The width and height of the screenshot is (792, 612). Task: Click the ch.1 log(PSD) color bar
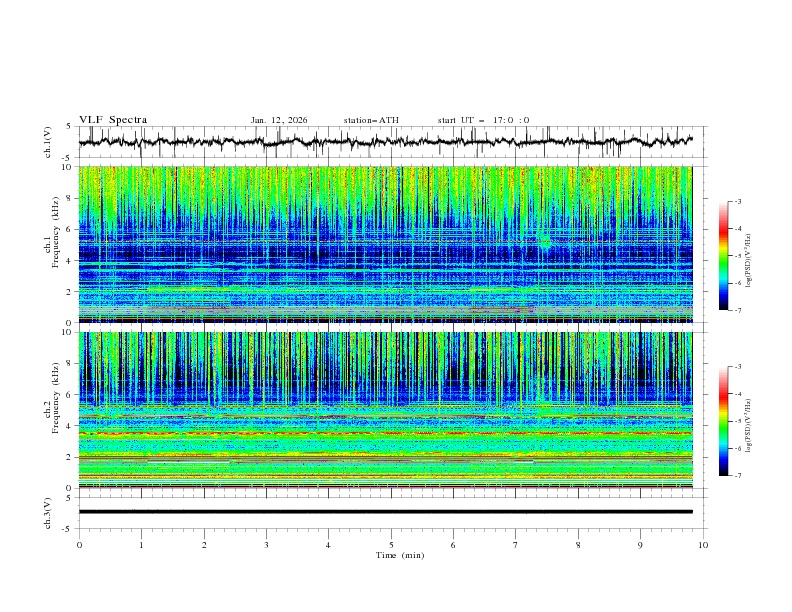point(724,256)
